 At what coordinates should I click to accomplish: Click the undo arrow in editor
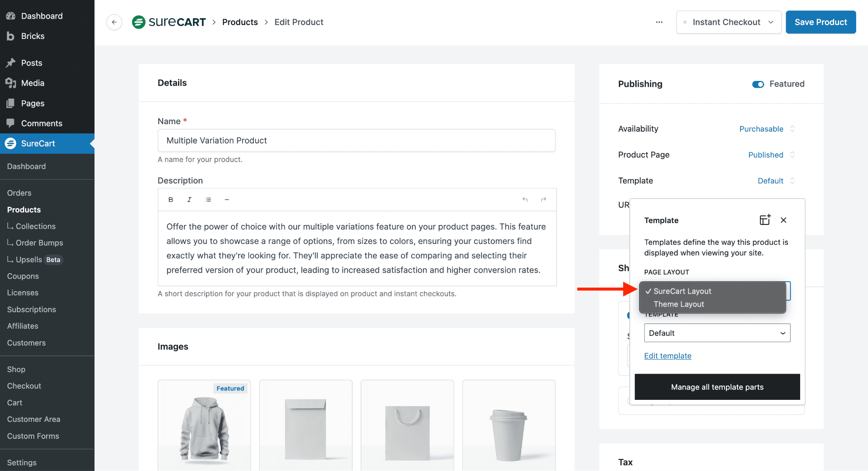click(525, 199)
